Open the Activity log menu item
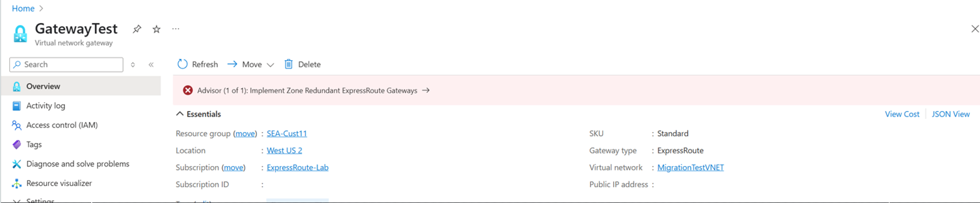 coord(46,106)
